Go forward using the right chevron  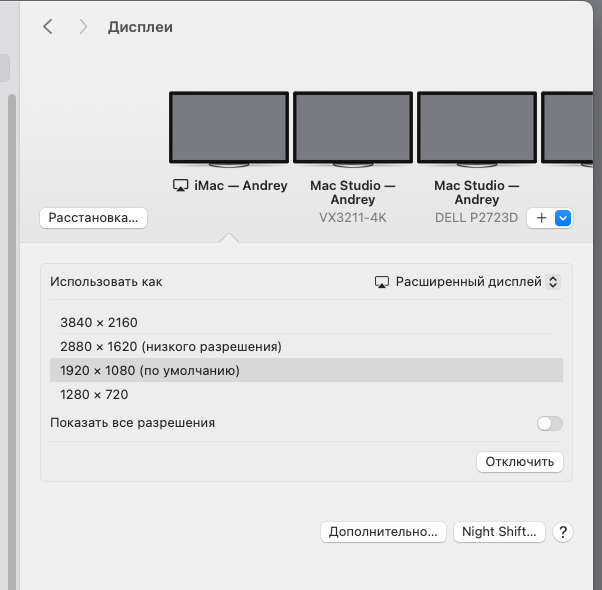(x=83, y=27)
